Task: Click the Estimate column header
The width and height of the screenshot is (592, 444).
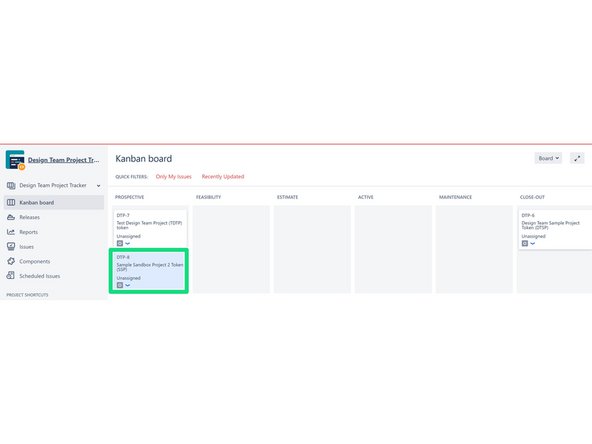Action: click(x=287, y=197)
